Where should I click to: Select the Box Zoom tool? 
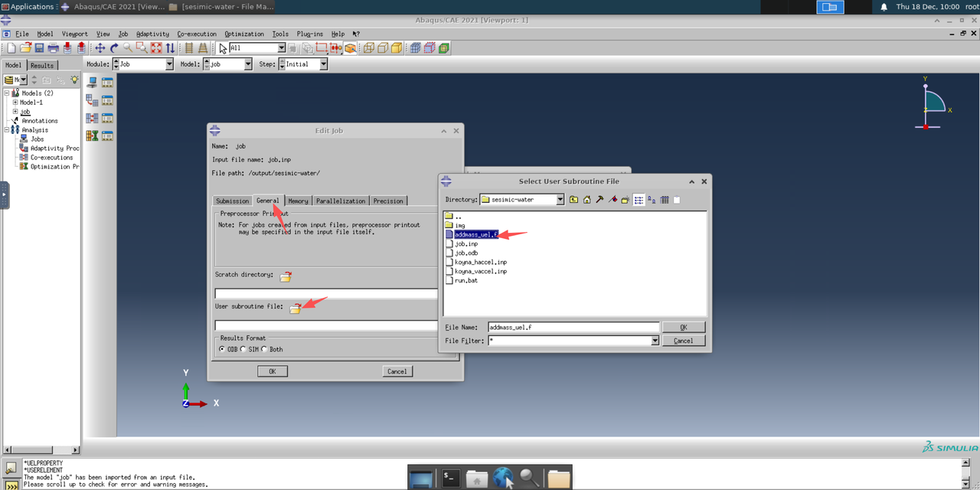click(x=142, y=48)
